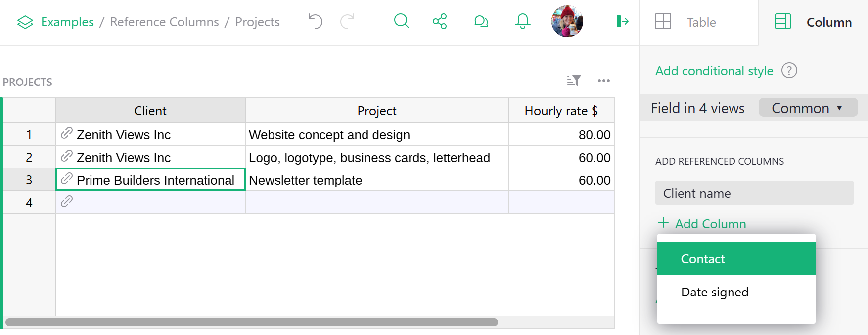Image resolution: width=868 pixels, height=335 pixels.
Task: Click the Add Column button
Action: (702, 224)
